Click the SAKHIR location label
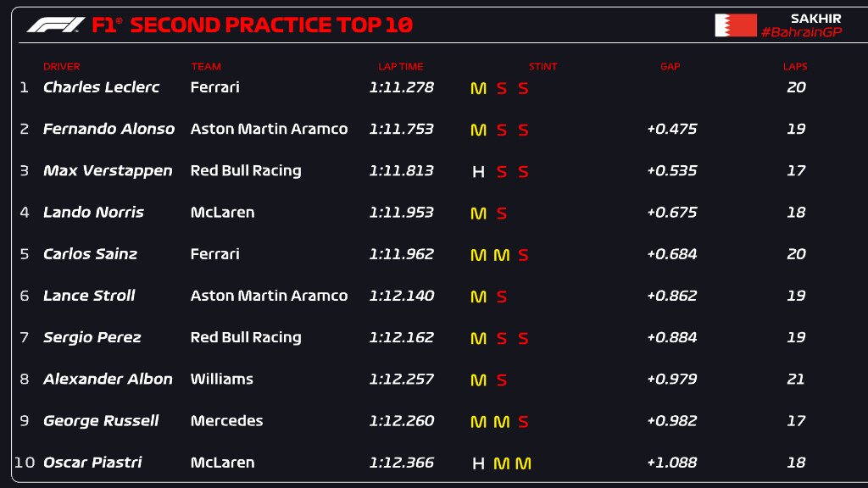The image size is (868, 488). [x=815, y=18]
